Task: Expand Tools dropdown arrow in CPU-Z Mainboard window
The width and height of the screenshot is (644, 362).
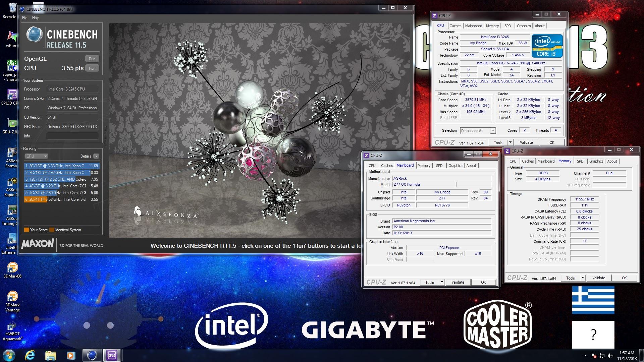Action: (442, 282)
